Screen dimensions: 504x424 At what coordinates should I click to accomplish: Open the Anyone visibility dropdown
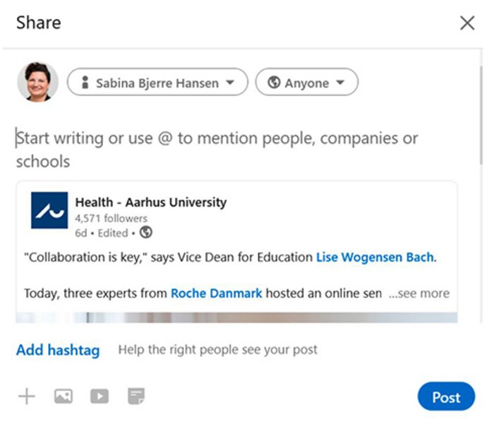pyautogui.click(x=306, y=83)
